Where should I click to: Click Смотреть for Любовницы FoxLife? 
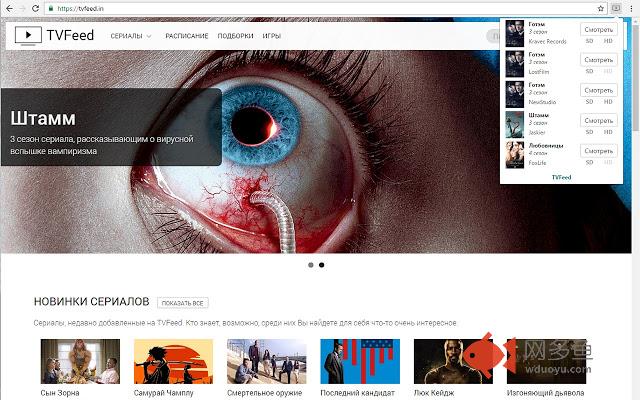pyautogui.click(x=599, y=151)
